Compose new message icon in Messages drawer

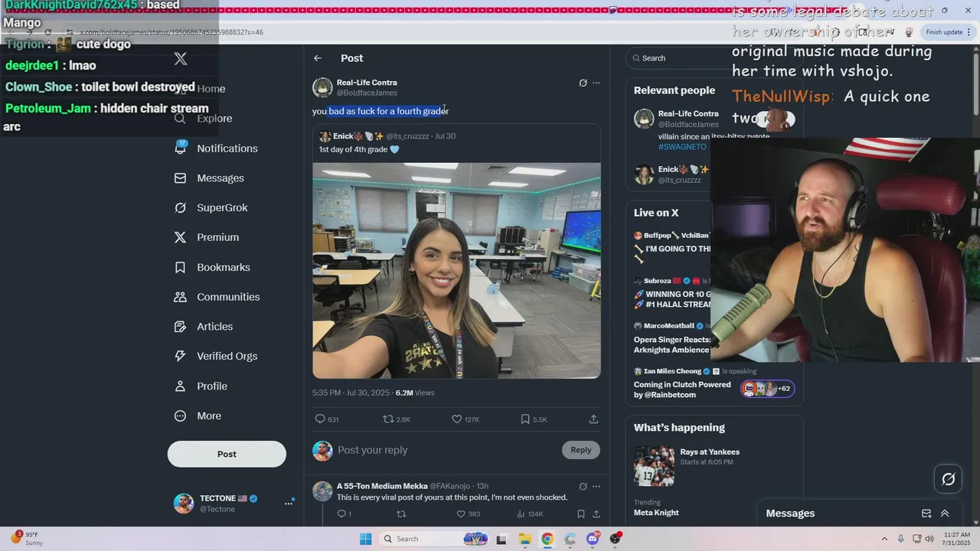tap(926, 514)
